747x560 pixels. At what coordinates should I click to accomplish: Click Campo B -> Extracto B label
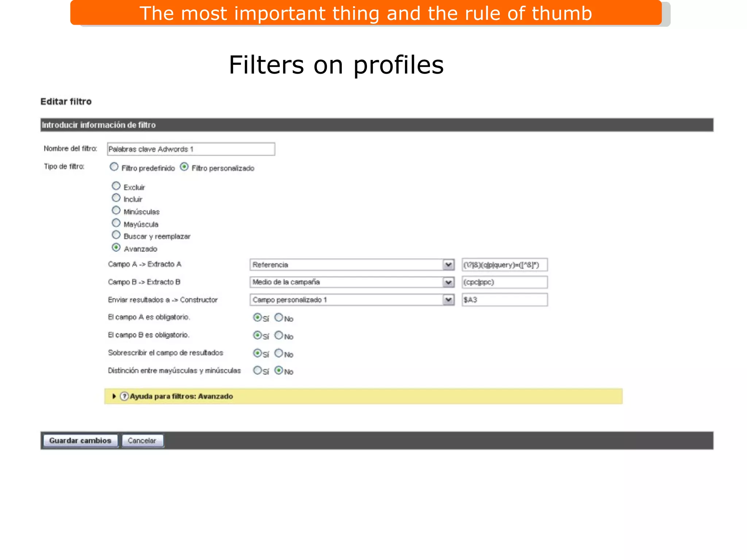pos(144,282)
